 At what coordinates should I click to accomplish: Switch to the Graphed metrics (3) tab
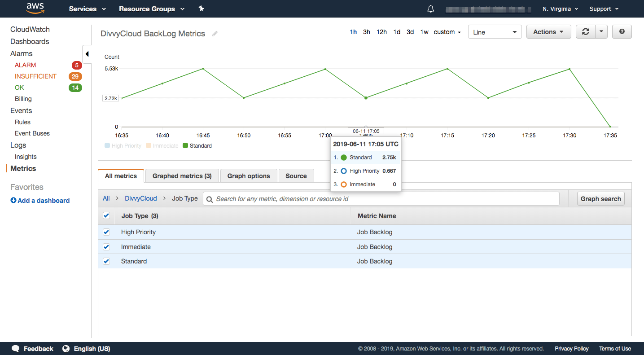pyautogui.click(x=182, y=176)
